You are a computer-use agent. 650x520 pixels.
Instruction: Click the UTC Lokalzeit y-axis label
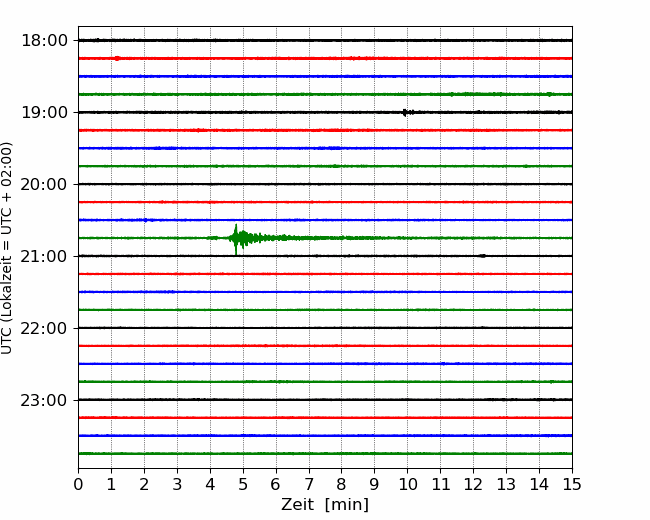tap(7, 248)
